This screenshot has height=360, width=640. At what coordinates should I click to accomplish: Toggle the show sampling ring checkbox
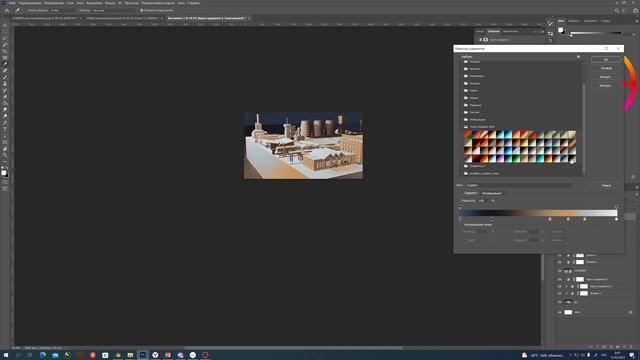(142, 10)
